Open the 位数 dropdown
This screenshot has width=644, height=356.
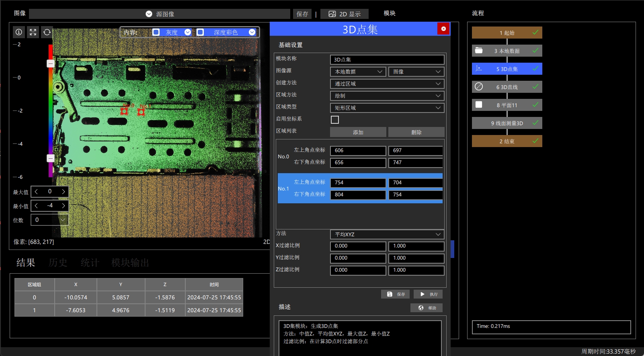(50, 220)
